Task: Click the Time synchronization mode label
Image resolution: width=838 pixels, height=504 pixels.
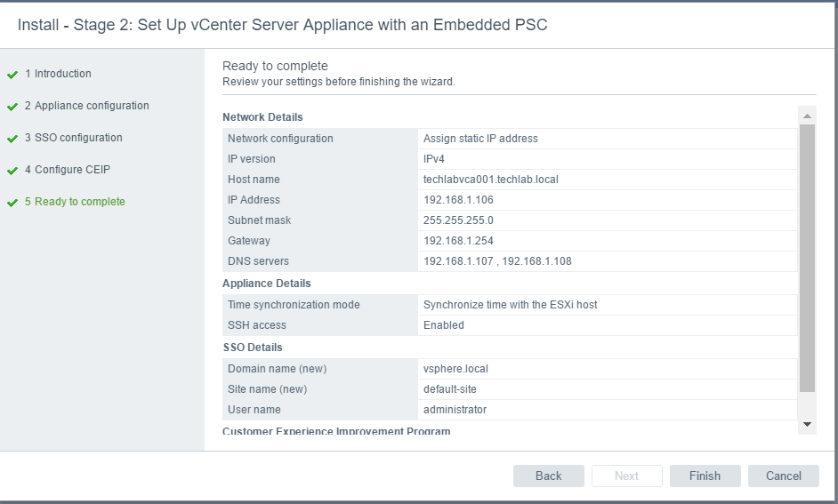Action: pyautogui.click(x=294, y=305)
